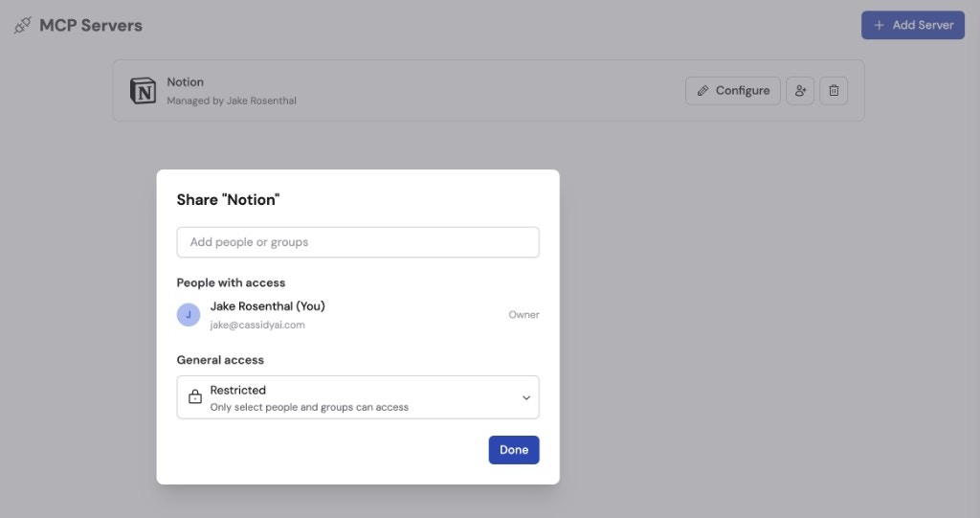This screenshot has height=518, width=980.
Task: Click the Share "Notion" dialog title
Action: click(228, 199)
